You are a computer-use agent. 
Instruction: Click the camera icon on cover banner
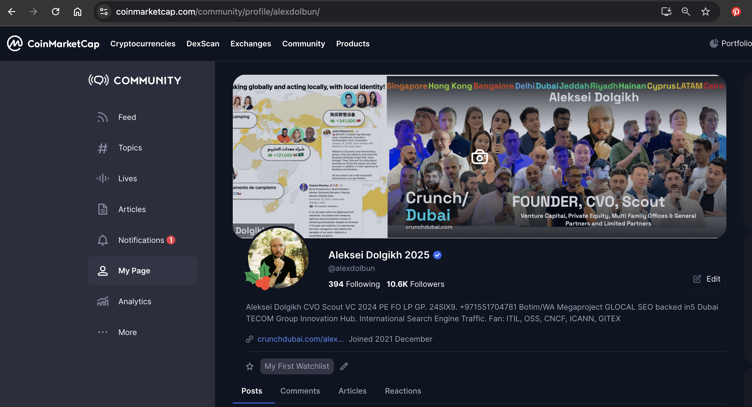click(x=480, y=157)
